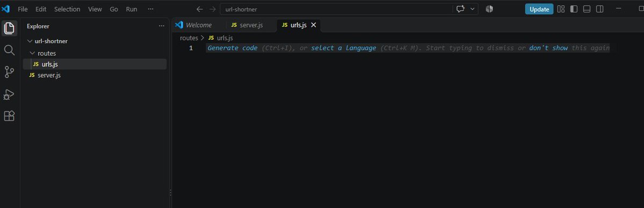
Task: Go forward with the right arrow
Action: tap(212, 9)
